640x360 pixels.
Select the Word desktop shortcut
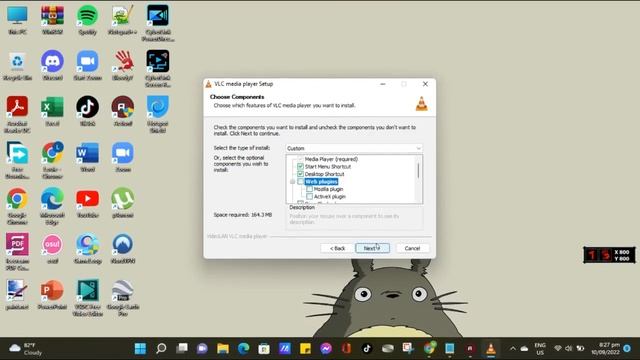click(87, 158)
